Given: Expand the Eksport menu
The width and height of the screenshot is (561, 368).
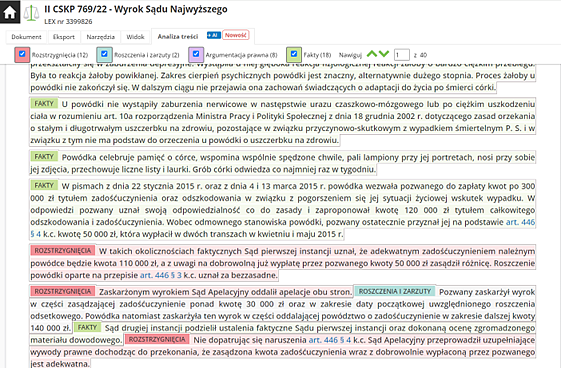Looking at the screenshot, I should 64,37.
